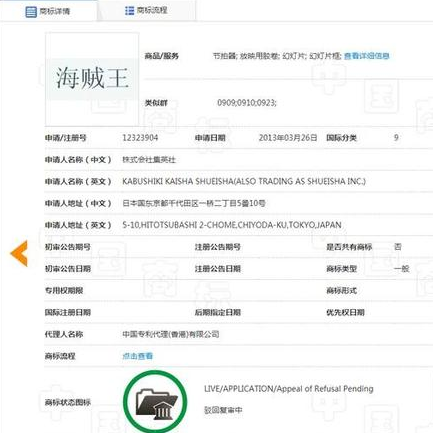Click the 国际分类 label
Viewport: 433px width, 433px height.
pos(341,138)
